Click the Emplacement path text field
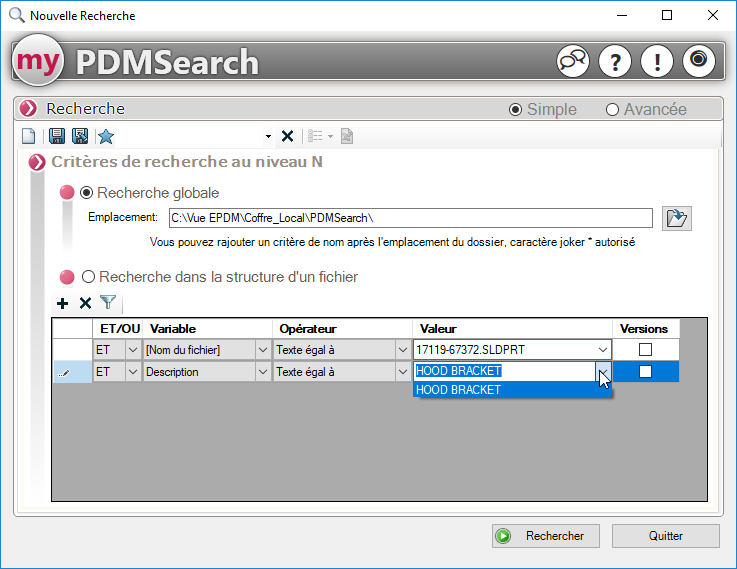Screen dimensions: 737x569 tap(410, 218)
